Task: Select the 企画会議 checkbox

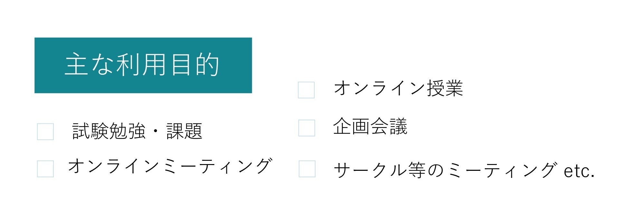Action: (307, 128)
